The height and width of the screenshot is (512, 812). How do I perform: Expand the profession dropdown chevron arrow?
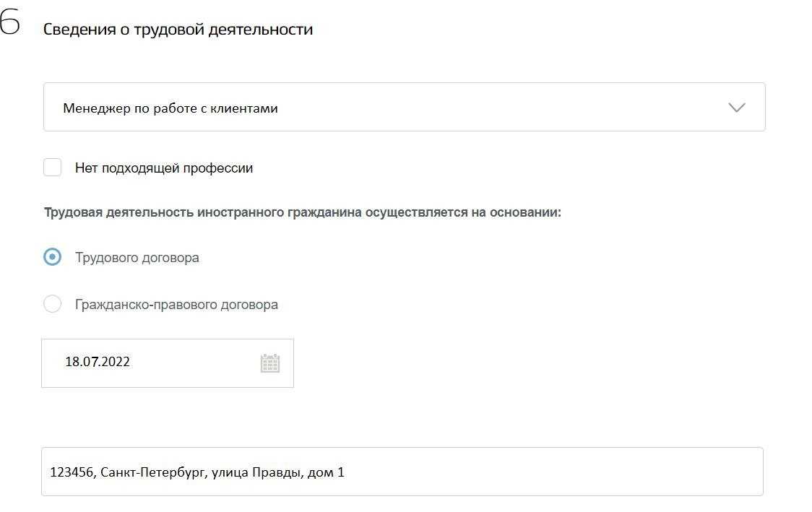click(736, 108)
